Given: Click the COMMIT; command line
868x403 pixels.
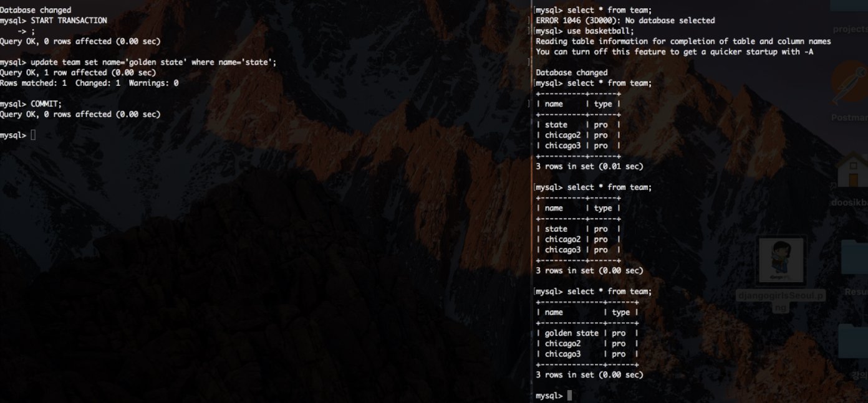Looking at the screenshot, I should 31,104.
